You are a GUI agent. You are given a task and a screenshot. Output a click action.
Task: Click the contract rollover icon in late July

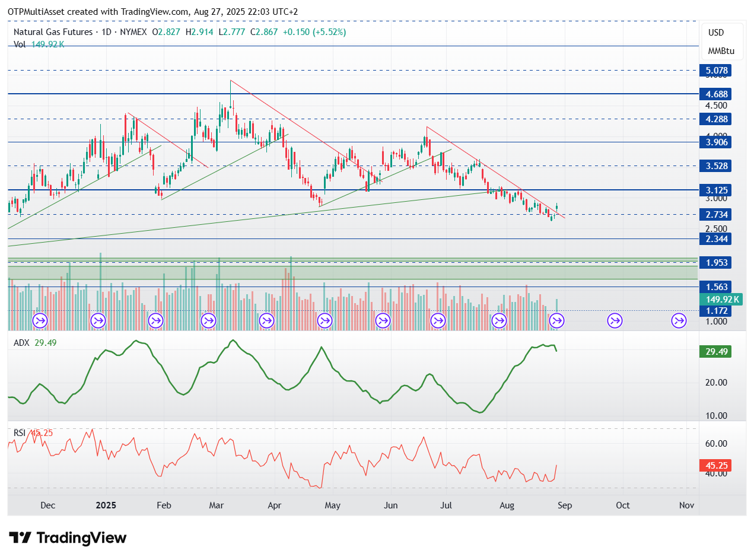(x=500, y=321)
